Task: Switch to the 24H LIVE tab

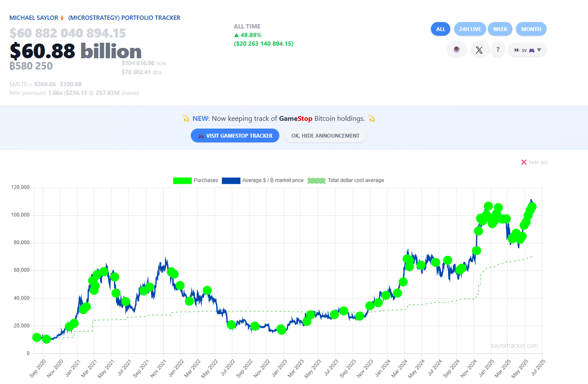Action: [x=470, y=29]
